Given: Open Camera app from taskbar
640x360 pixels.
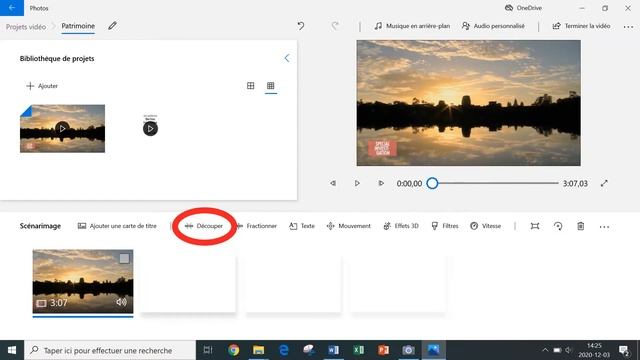Looking at the screenshot, I should (x=408, y=350).
